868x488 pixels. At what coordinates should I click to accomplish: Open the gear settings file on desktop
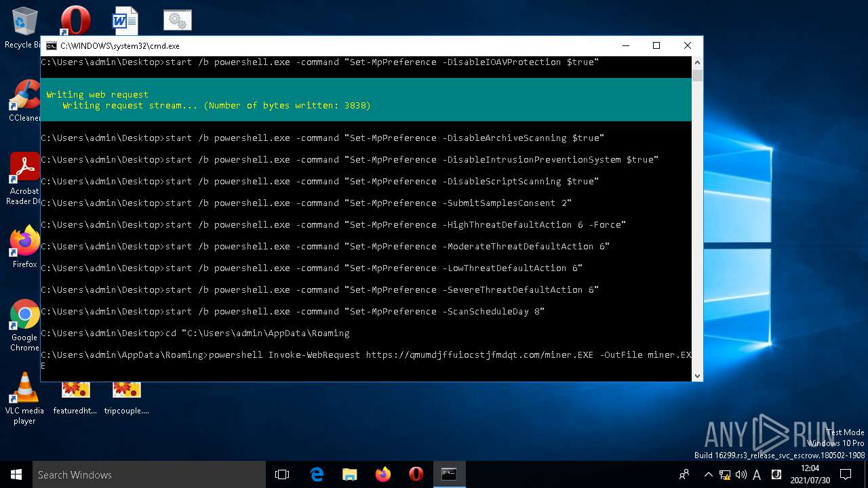[178, 20]
